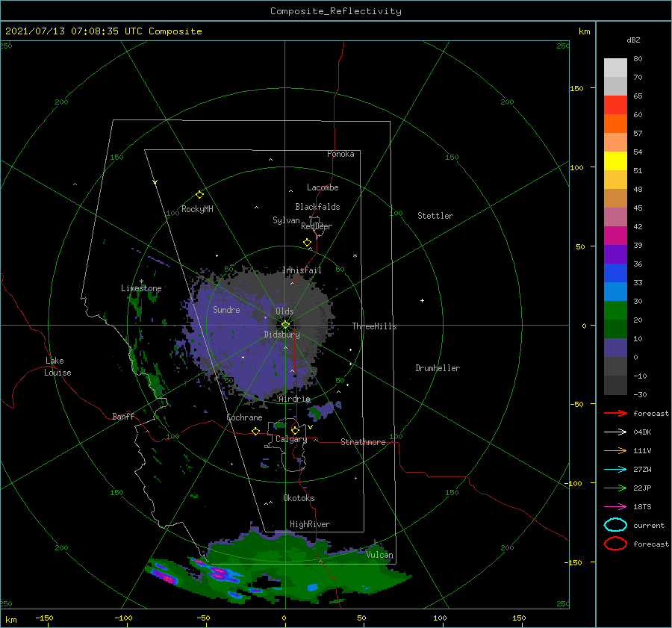Screen dimensions: 672x628
Task: Click the Sundre town label
Action: pos(226,309)
